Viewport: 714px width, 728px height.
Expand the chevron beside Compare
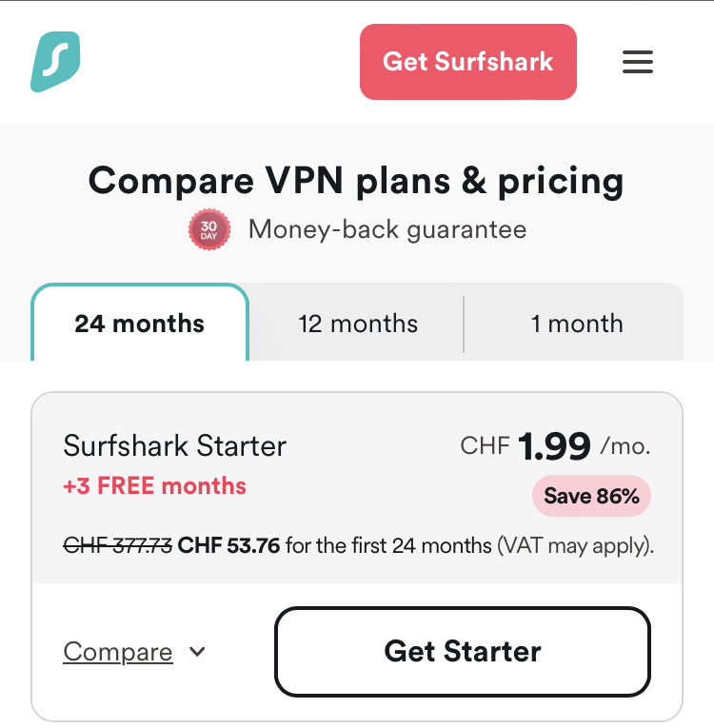(x=198, y=652)
